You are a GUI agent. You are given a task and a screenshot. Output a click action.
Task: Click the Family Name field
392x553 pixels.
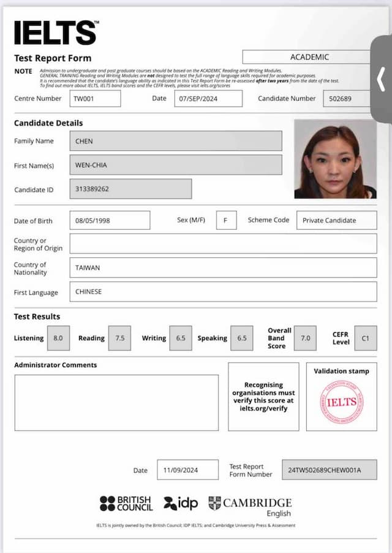click(x=176, y=141)
